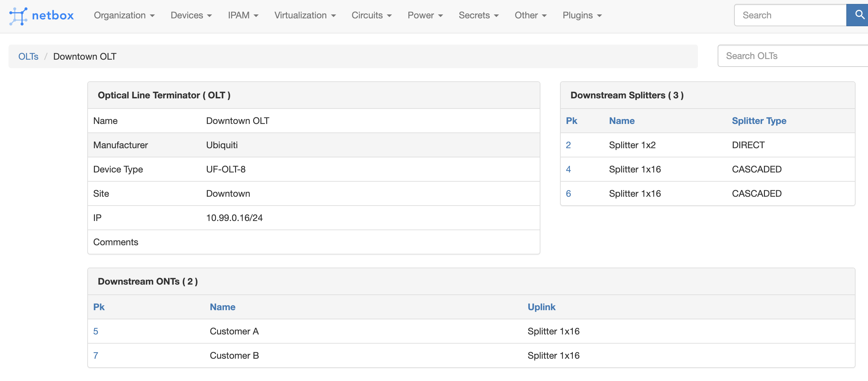Viewport: 868px width, 381px height.
Task: Sort by Splitter Type column
Action: pos(759,121)
